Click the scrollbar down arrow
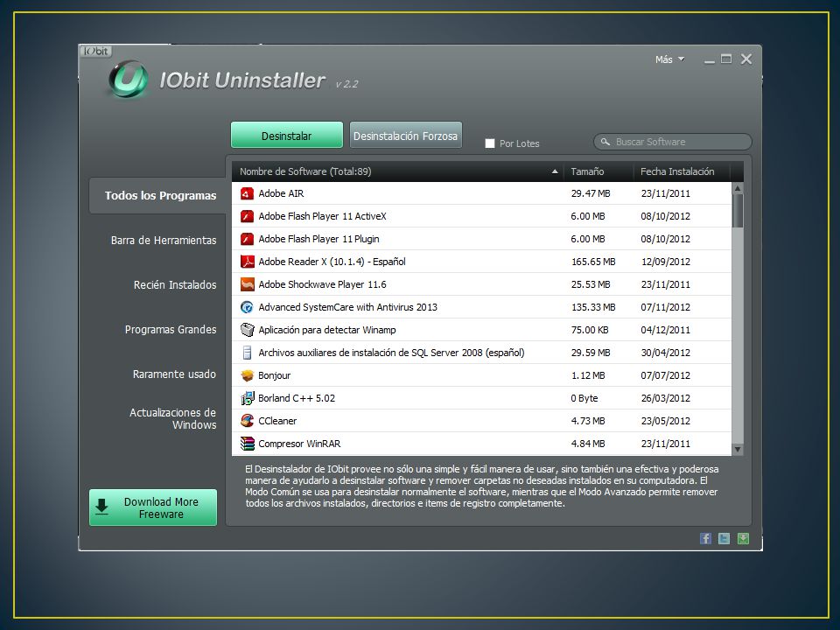This screenshot has height=630, width=840. [x=738, y=450]
